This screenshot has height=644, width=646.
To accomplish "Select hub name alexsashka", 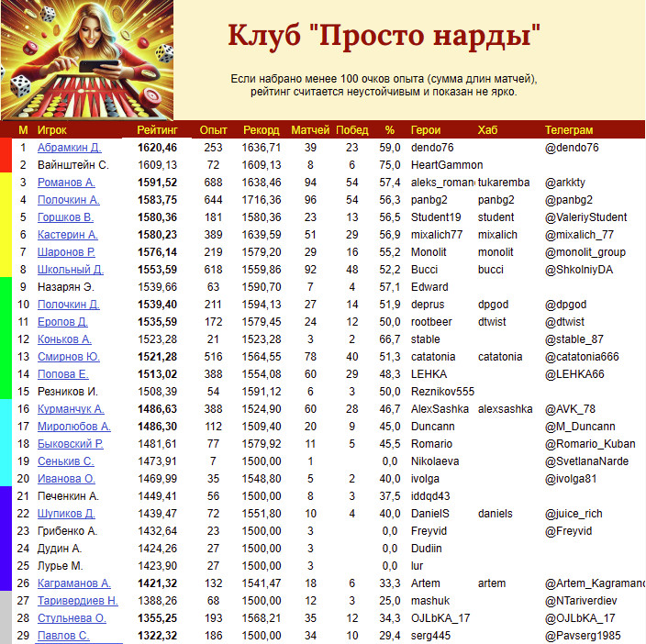I will coord(505,409).
